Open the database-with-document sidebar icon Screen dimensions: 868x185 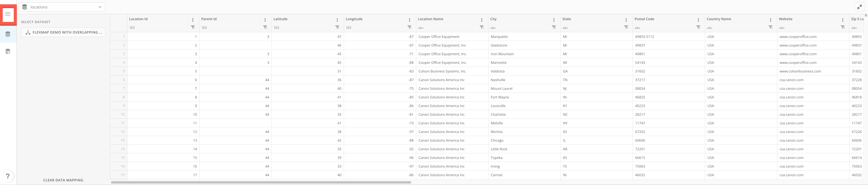[x=8, y=51]
